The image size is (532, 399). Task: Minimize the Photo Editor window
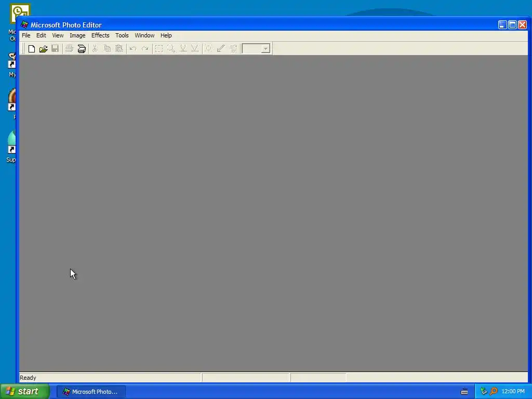(x=502, y=25)
